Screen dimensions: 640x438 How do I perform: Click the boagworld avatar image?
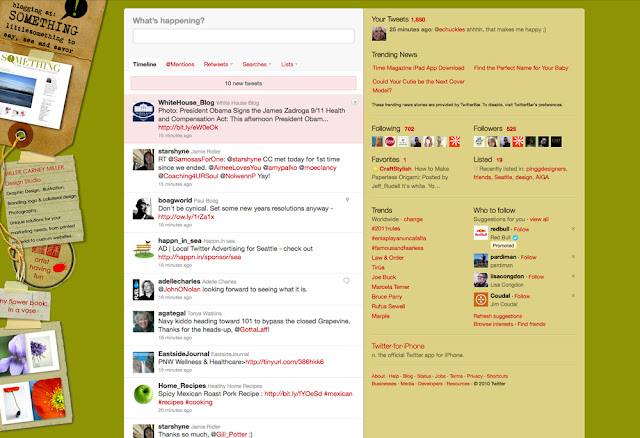[143, 209]
